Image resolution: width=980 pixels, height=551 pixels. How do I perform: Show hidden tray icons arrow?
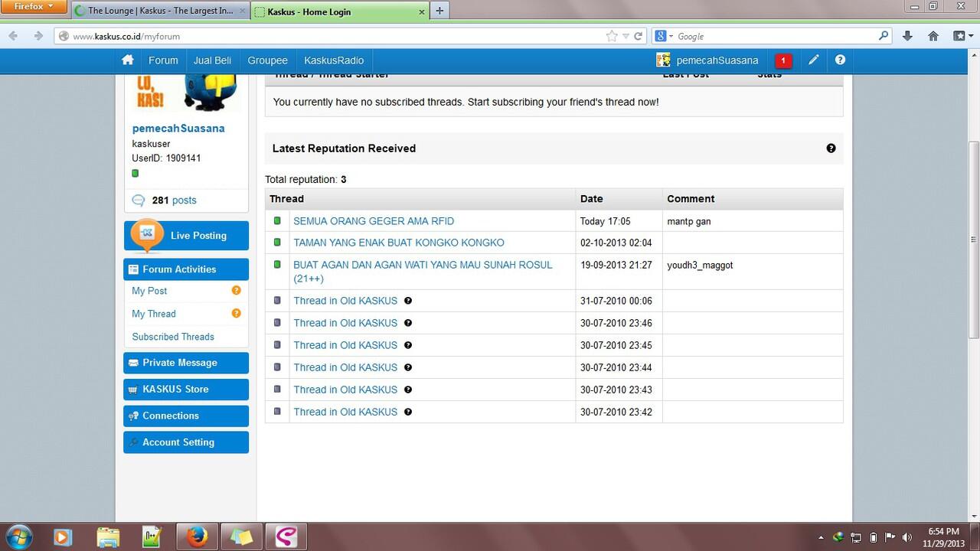(x=822, y=537)
